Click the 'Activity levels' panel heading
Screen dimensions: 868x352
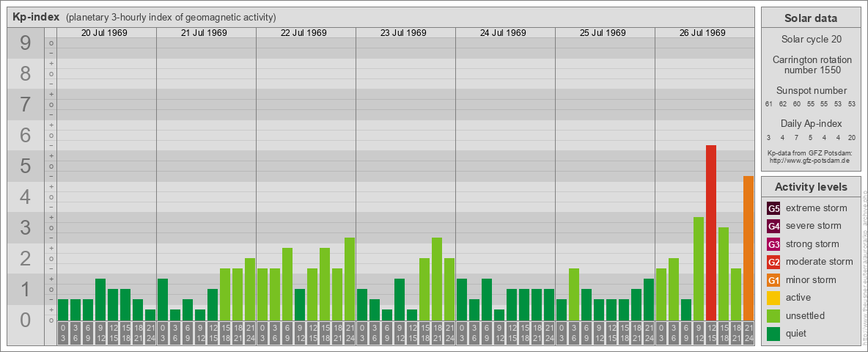tap(811, 187)
